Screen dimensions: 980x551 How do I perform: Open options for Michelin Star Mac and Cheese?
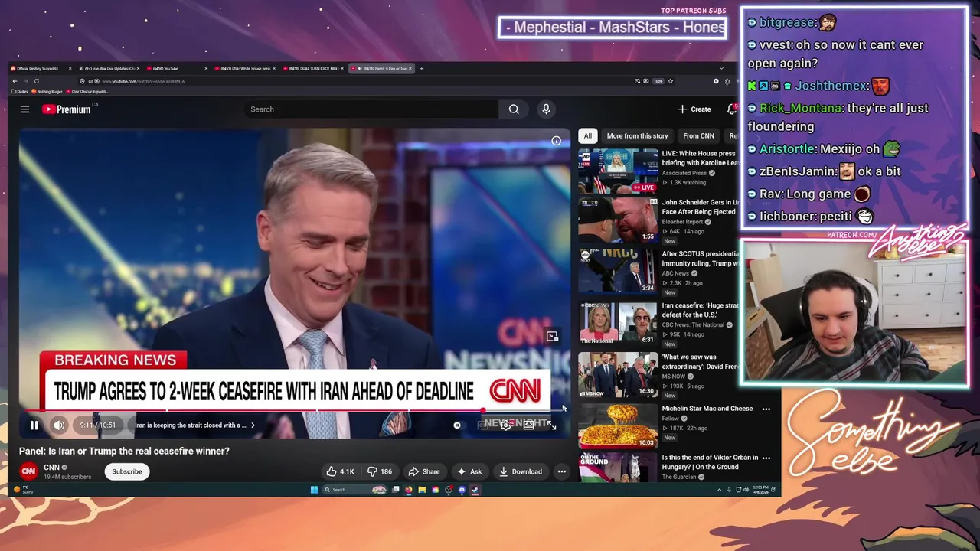coord(766,409)
